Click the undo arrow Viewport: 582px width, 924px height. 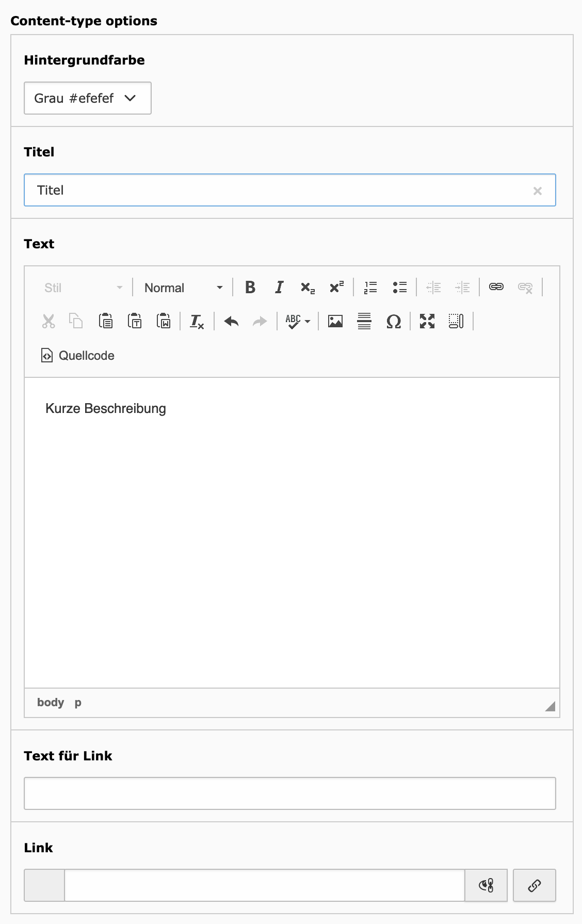[231, 322]
